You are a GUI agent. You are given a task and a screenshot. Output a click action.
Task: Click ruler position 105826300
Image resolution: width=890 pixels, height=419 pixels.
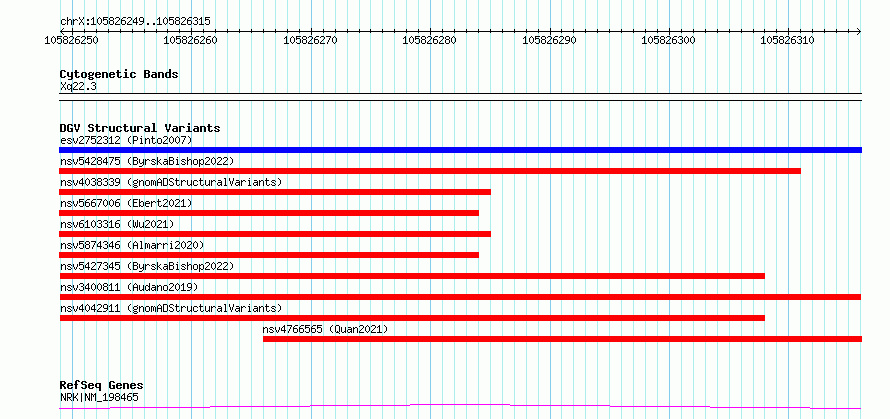669,40
